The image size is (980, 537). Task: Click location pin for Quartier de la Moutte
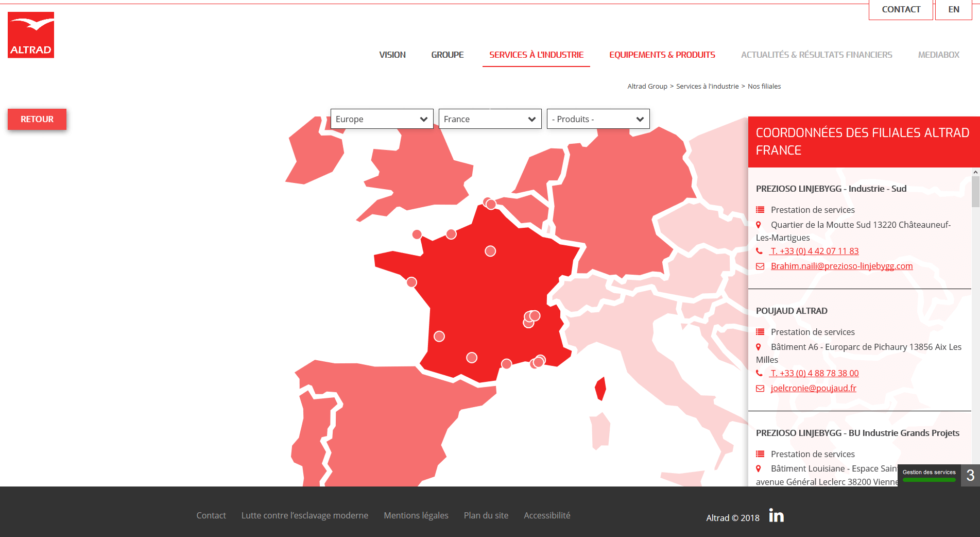point(759,225)
